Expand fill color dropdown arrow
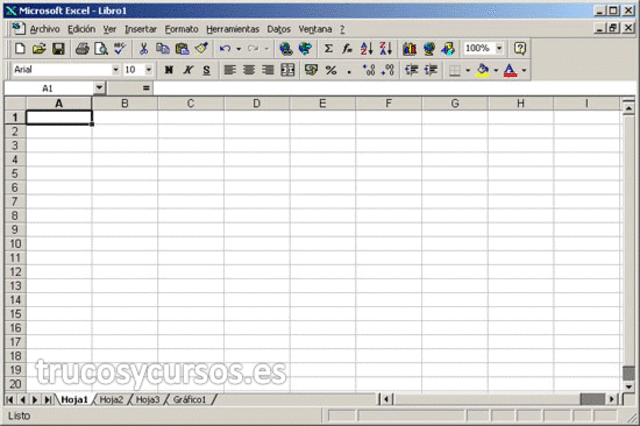640x426 pixels. (496, 70)
